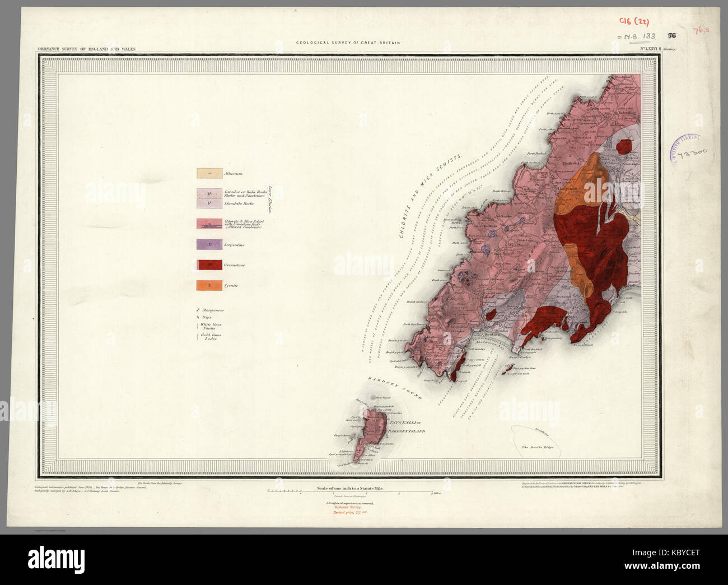Click the 'Alluvium' legend label
The width and height of the screenshot is (728, 585).
[233, 174]
